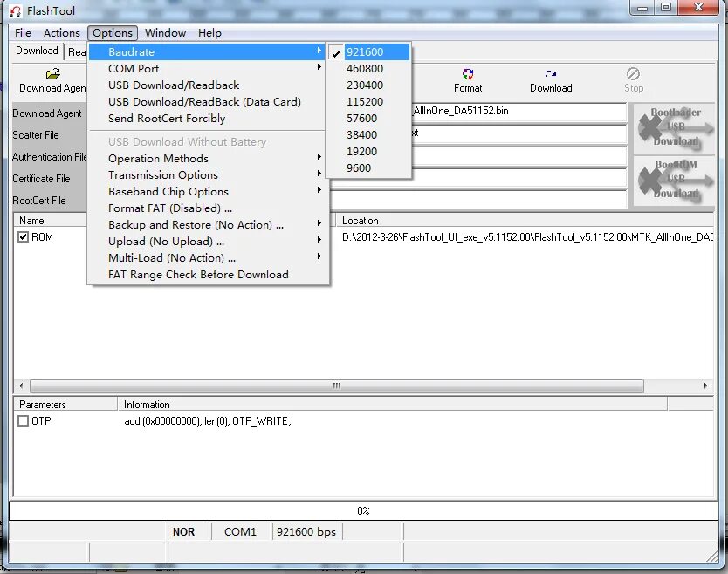Open the Window menu
Viewport: 728px width, 574px height.
click(x=165, y=33)
